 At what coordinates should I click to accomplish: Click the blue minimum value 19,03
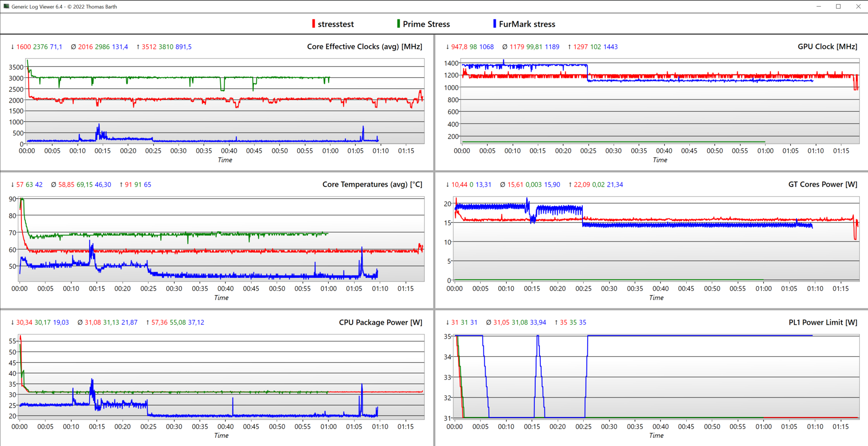click(x=61, y=323)
